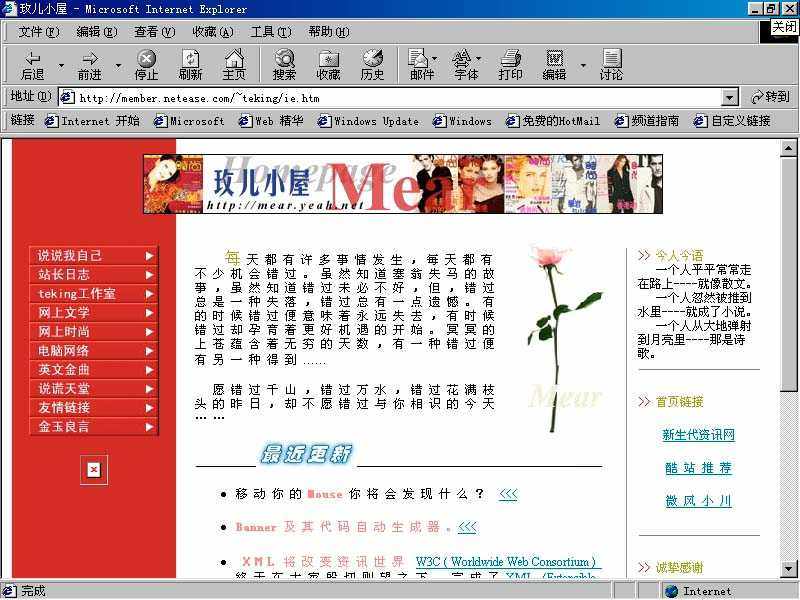Screen dimensions: 800x600
Task: Open the 收藏 (Favorites) panel icon
Action: coord(328,63)
